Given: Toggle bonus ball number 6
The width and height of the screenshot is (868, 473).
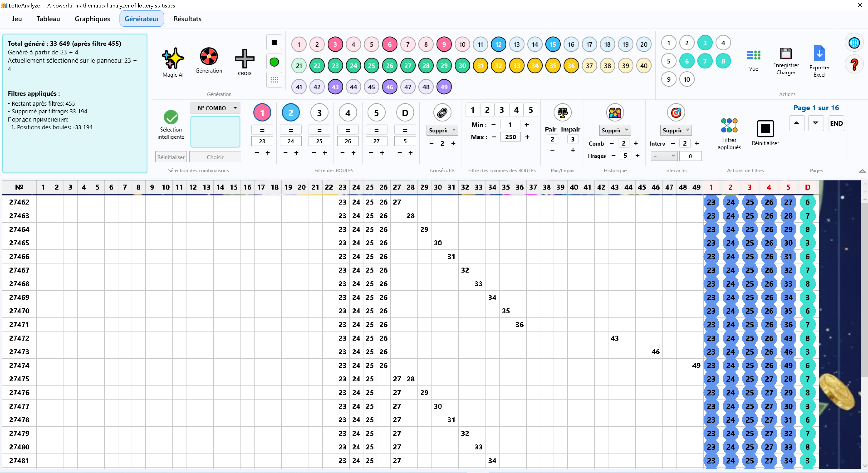Looking at the screenshot, I should 687,61.
